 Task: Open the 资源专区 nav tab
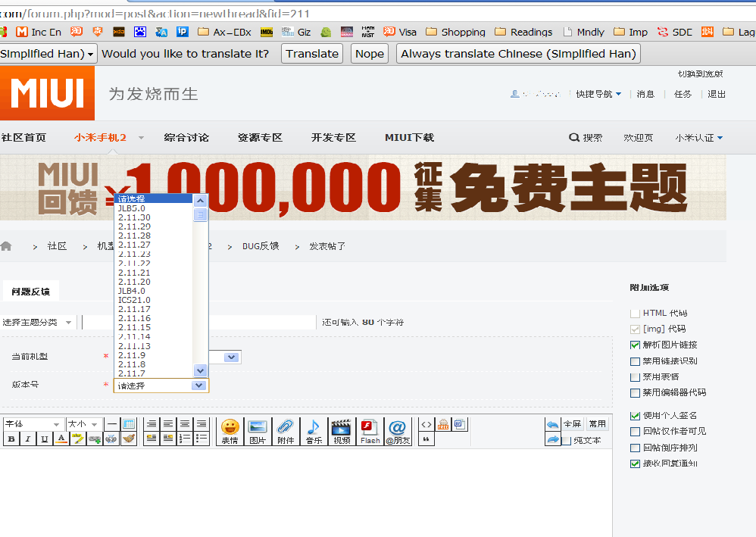[x=260, y=138]
